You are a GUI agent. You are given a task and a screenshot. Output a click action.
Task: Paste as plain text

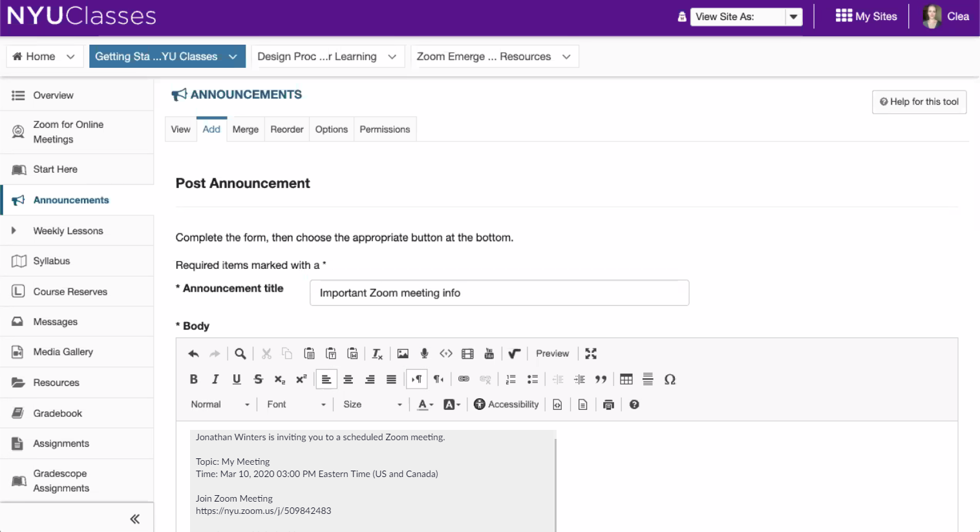tap(331, 354)
